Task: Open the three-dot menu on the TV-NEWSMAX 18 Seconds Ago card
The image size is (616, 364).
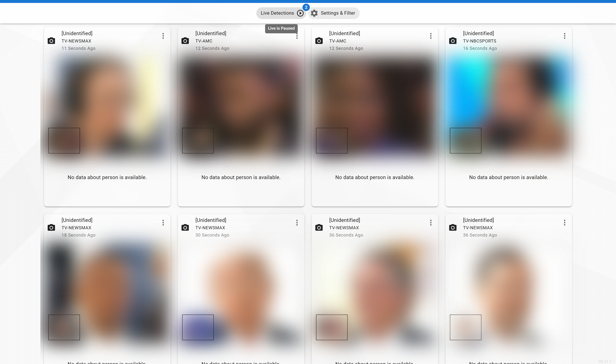Action: [163, 223]
